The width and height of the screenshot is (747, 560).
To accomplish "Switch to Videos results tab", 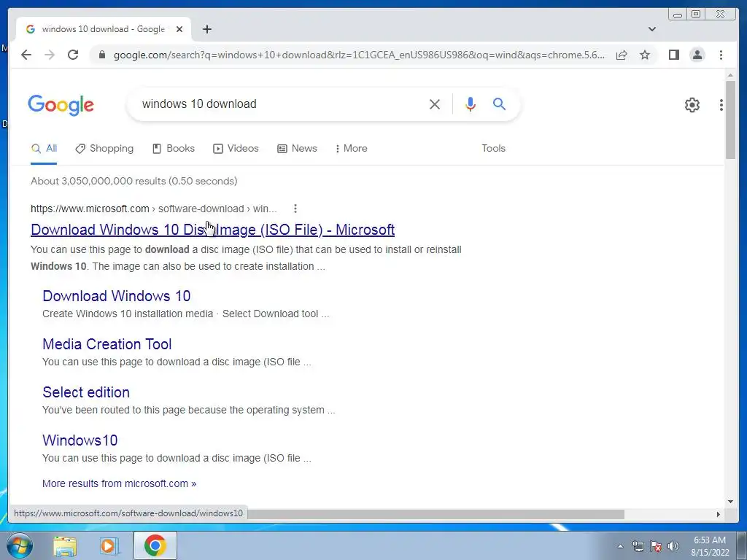I will coord(236,149).
